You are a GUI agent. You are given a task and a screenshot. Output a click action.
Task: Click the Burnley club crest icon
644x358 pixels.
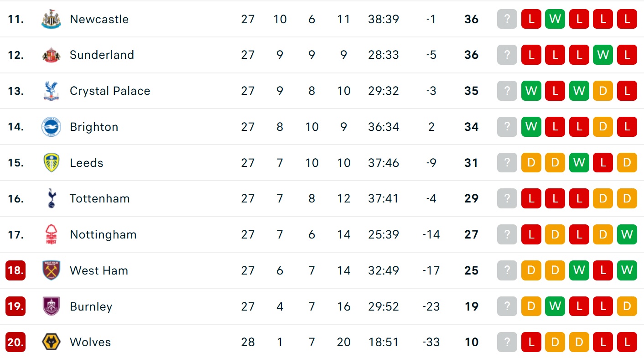[x=51, y=306]
